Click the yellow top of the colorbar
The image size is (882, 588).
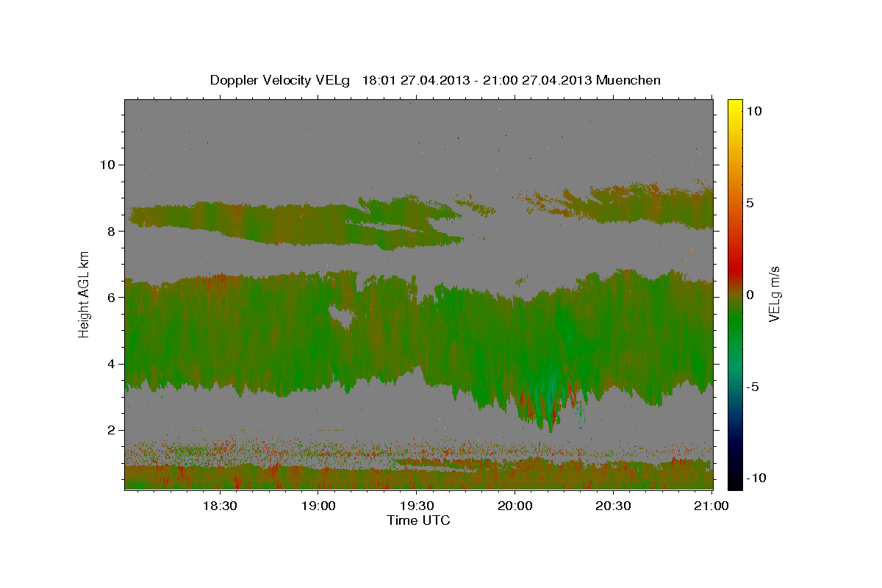point(735,107)
